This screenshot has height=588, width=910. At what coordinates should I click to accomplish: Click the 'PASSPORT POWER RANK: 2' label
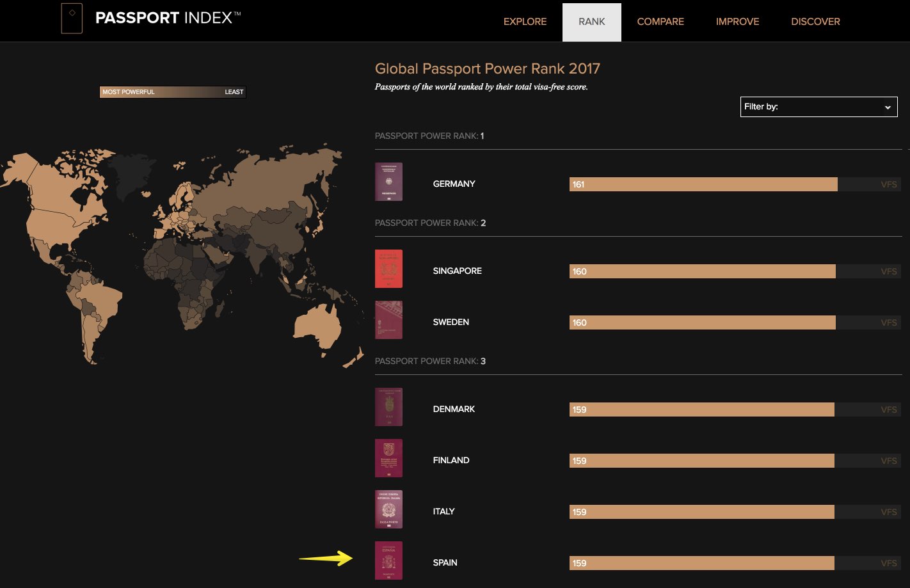(x=431, y=223)
